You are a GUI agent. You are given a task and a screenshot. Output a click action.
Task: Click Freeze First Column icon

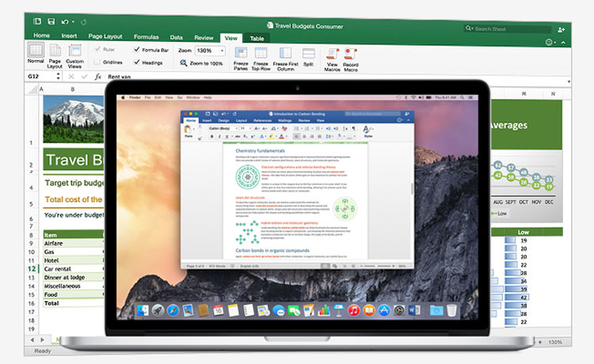[285, 53]
